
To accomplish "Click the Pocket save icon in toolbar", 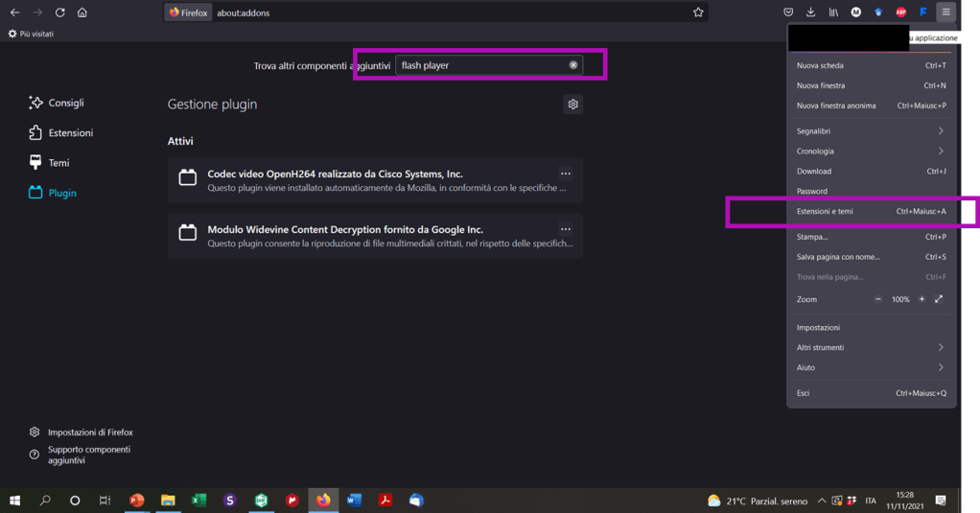I will 788,12.
